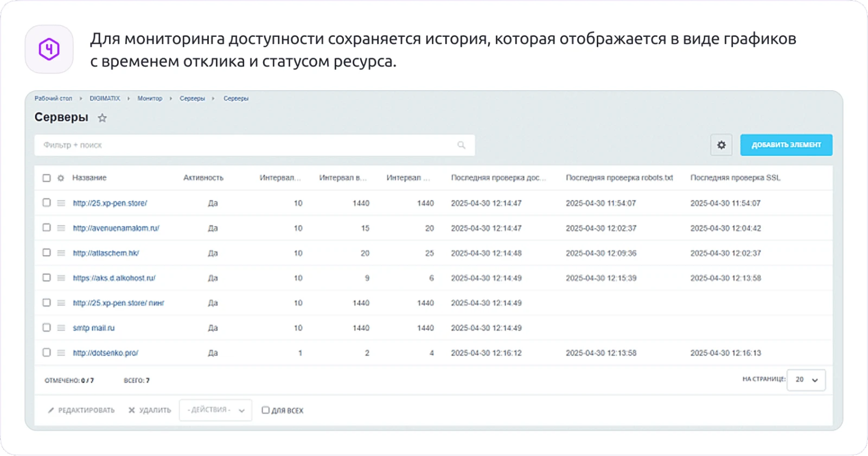This screenshot has width=868, height=456.
Task: Open the column settings gear in the table header
Action: (61, 178)
